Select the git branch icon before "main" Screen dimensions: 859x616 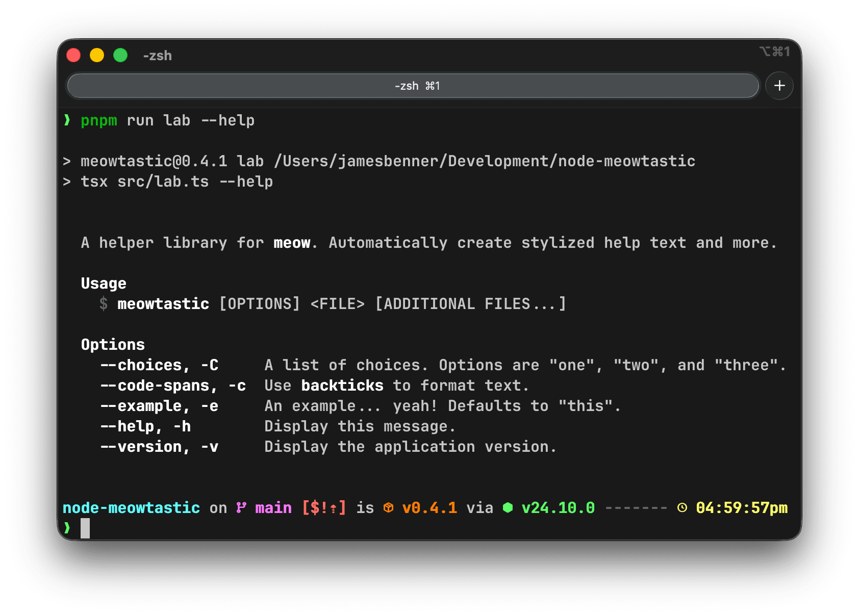tap(241, 507)
